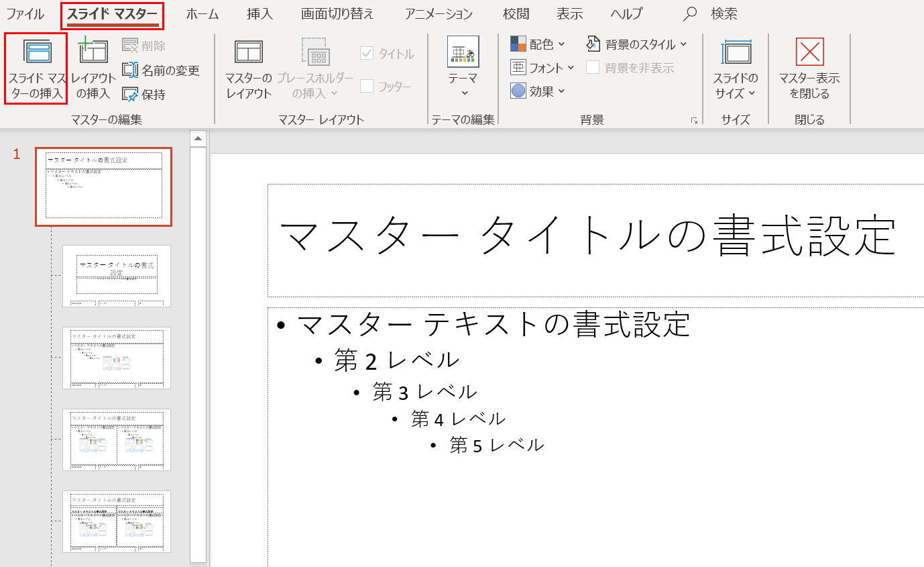Open the スライドのサイズ options

click(736, 68)
